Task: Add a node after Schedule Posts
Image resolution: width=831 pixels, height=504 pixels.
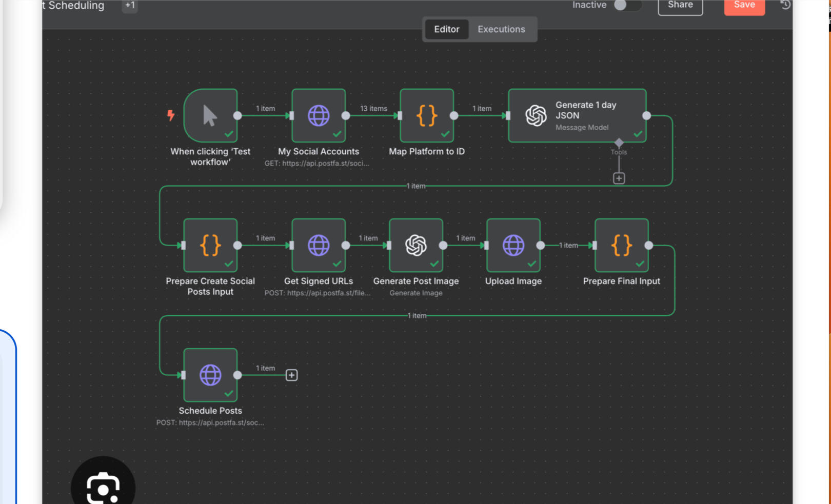Action: 291,375
